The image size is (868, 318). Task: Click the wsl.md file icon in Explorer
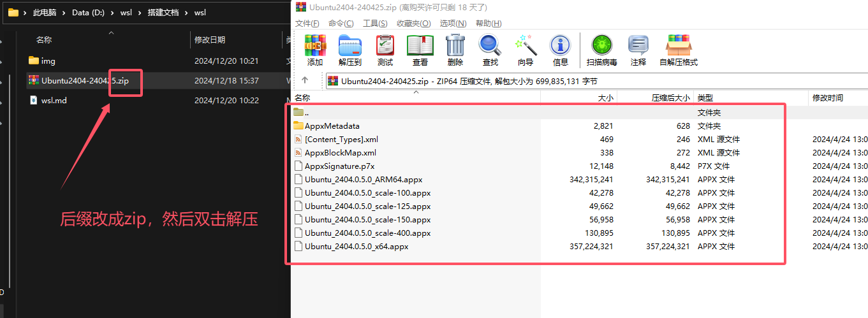coord(34,100)
